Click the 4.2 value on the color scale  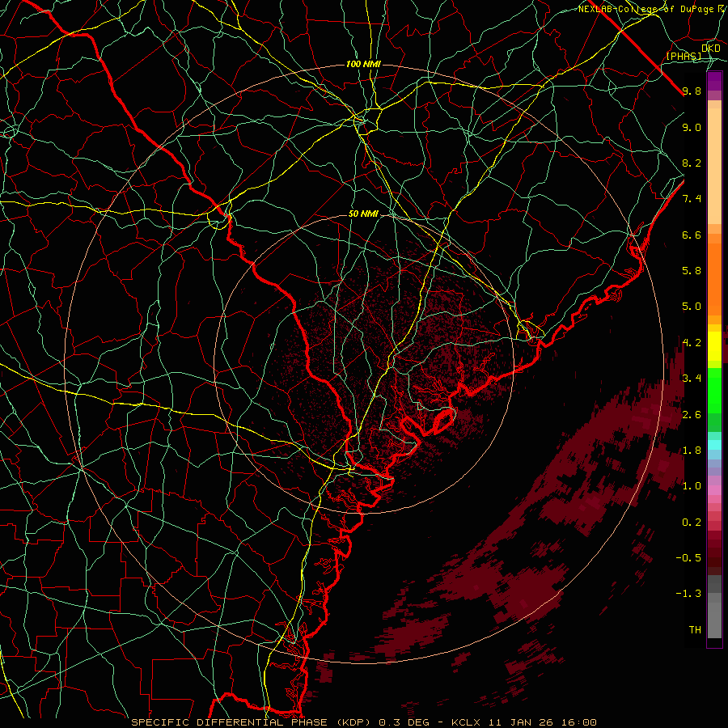692,343
